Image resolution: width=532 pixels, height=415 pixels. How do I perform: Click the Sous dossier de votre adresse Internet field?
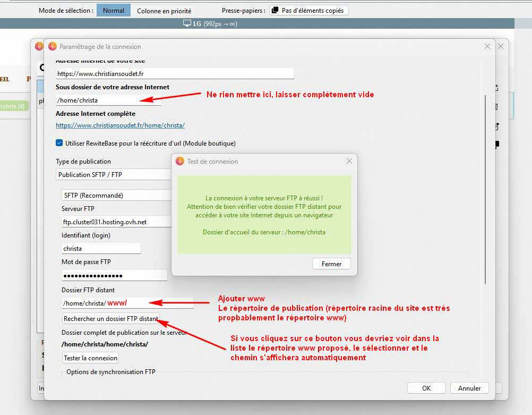108,100
